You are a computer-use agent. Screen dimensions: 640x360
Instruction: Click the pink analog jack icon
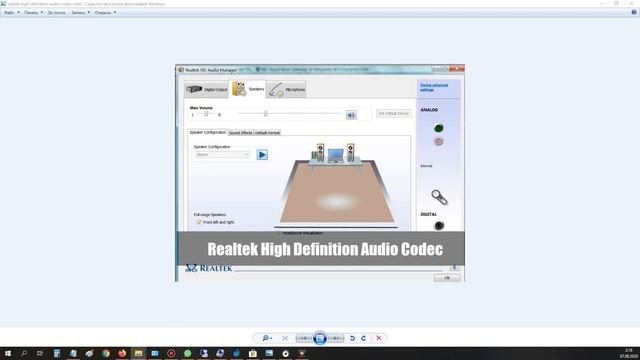(x=439, y=142)
